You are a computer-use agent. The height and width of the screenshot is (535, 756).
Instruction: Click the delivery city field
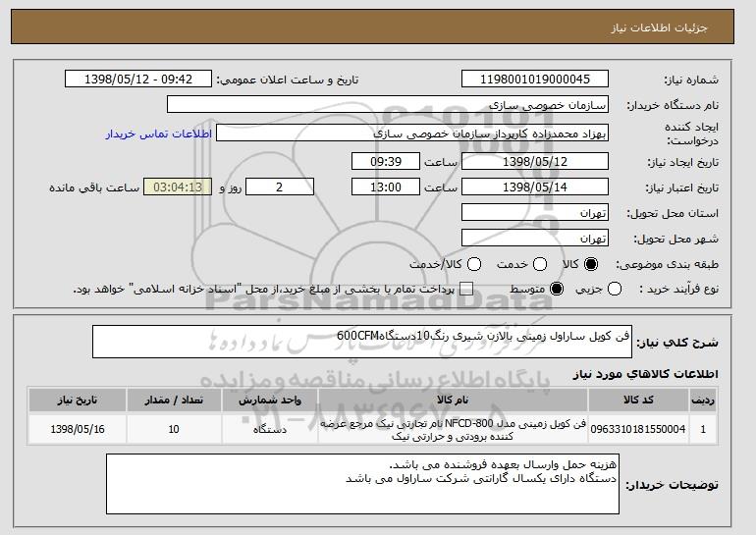535,239
